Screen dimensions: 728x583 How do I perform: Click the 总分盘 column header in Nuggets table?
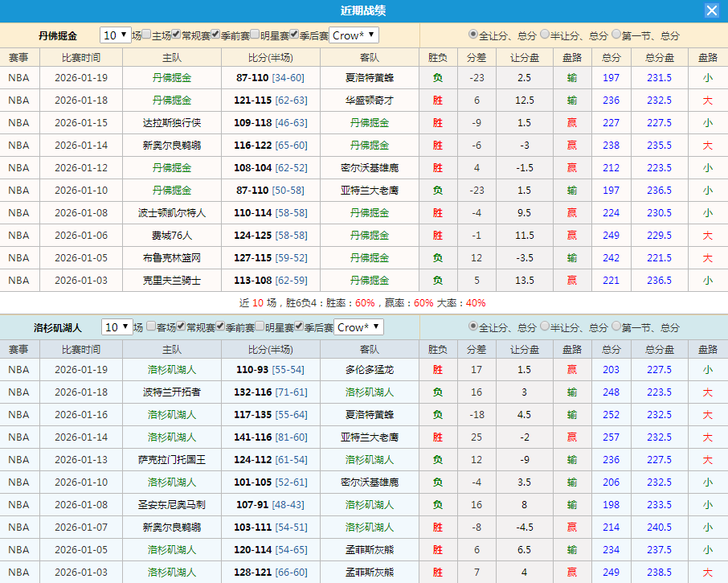click(x=661, y=57)
